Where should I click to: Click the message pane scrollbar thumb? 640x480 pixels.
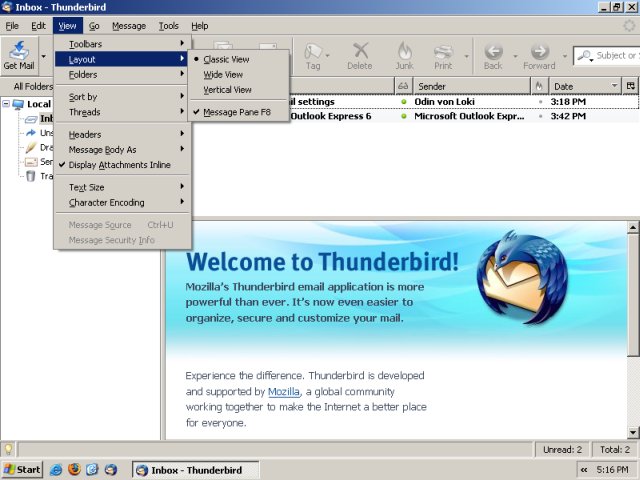[x=633, y=295]
